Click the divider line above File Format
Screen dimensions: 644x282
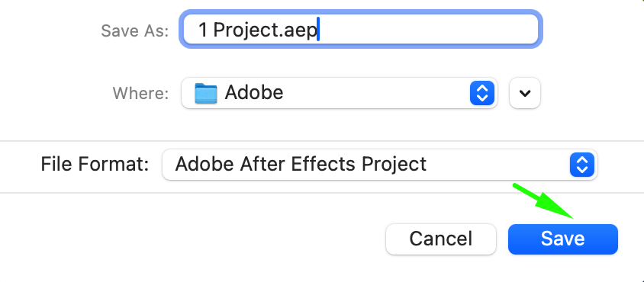click(322, 141)
